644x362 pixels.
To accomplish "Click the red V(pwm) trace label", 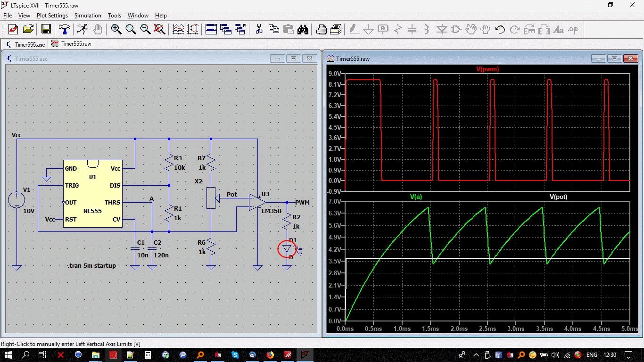I will [487, 69].
